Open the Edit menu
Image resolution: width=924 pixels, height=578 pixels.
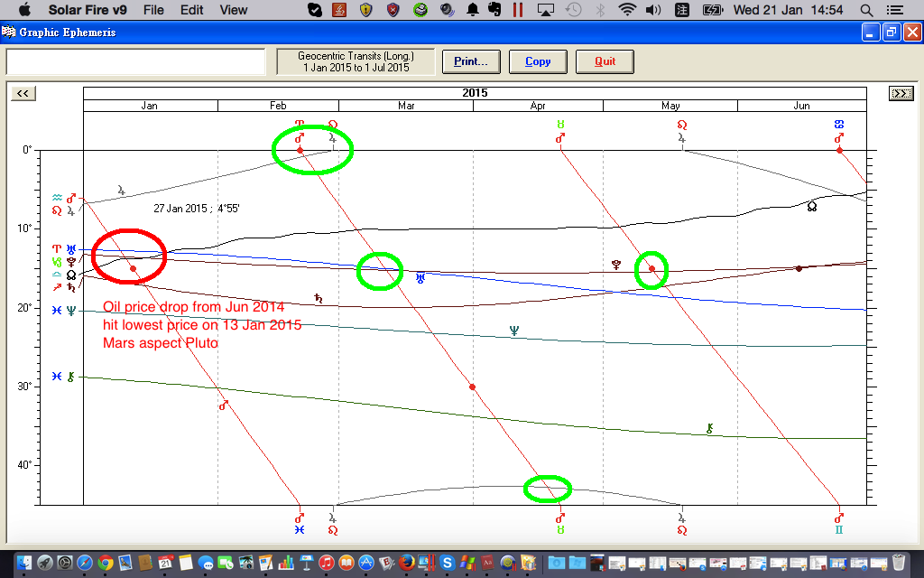[191, 9]
